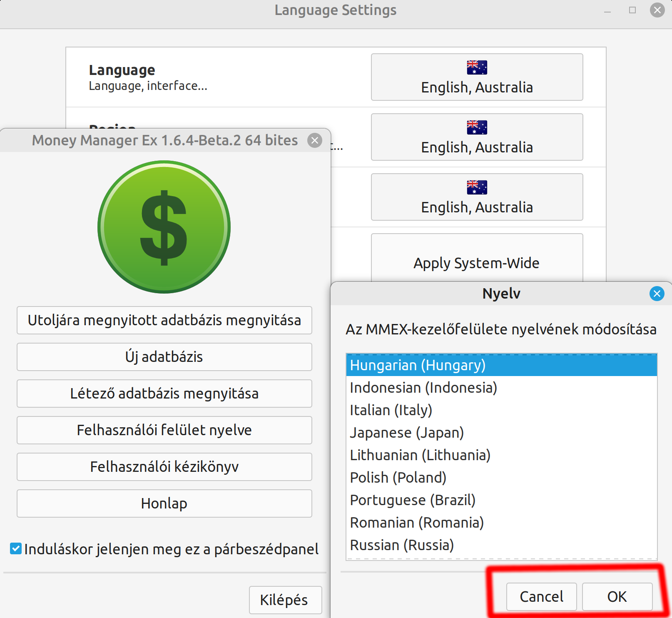Click the Apply System-Wide button

tap(476, 263)
